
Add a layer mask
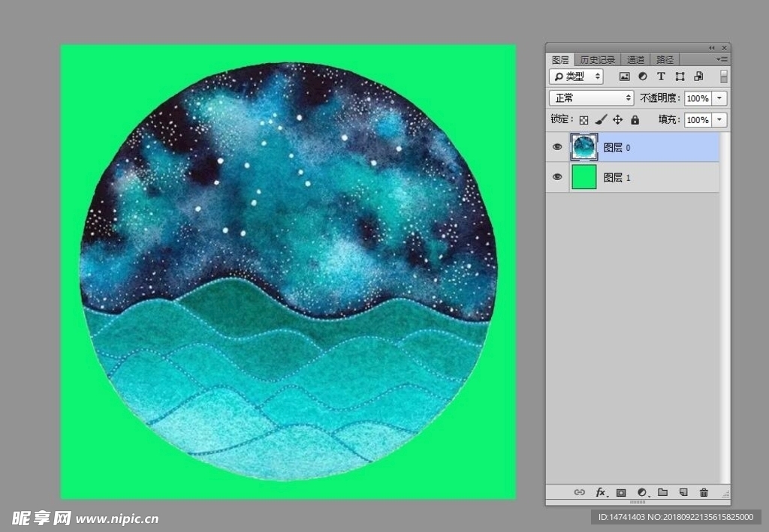pyautogui.click(x=621, y=492)
